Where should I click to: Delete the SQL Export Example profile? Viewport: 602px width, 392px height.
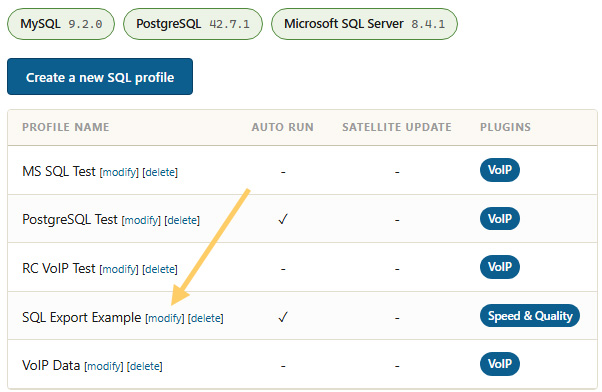point(205,318)
